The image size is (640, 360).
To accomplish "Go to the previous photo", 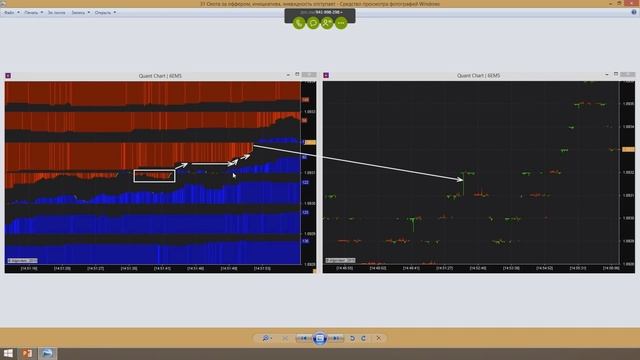I will click(x=303, y=338).
